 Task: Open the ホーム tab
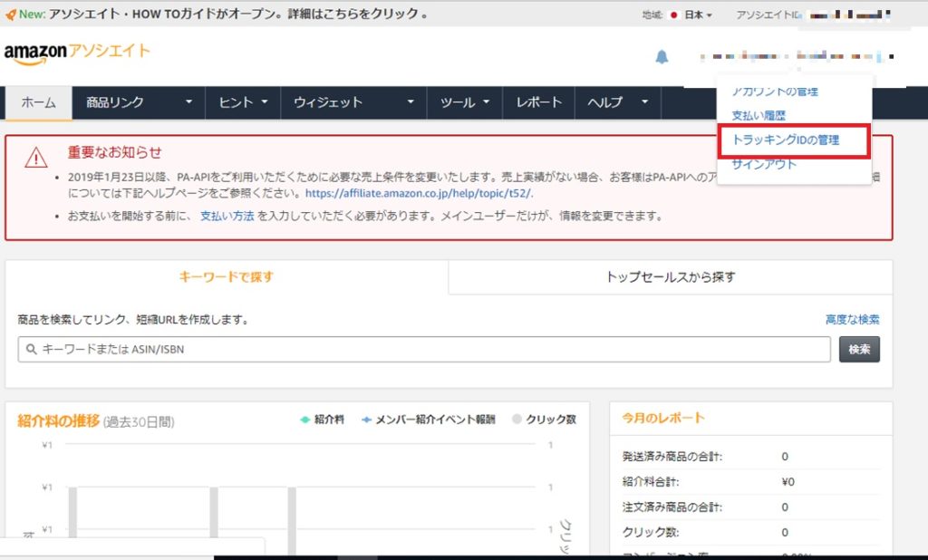(x=38, y=103)
